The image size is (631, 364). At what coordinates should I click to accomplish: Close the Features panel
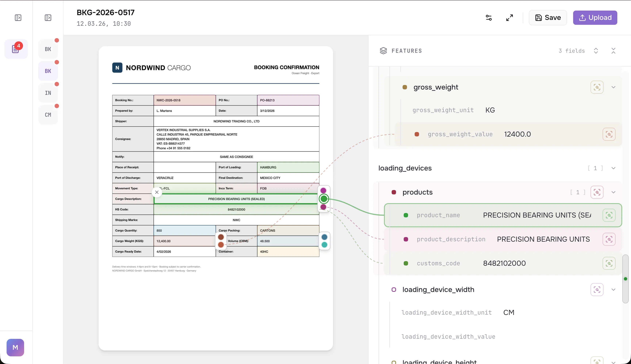pos(613,51)
